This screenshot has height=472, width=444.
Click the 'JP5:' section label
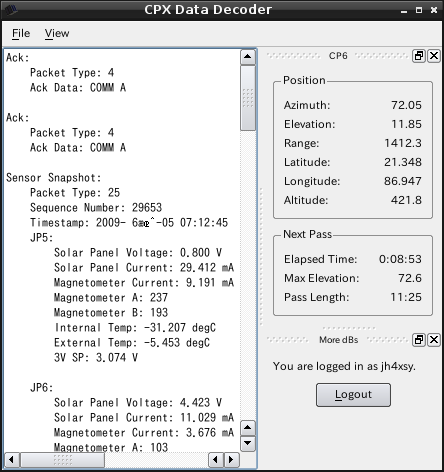41,238
